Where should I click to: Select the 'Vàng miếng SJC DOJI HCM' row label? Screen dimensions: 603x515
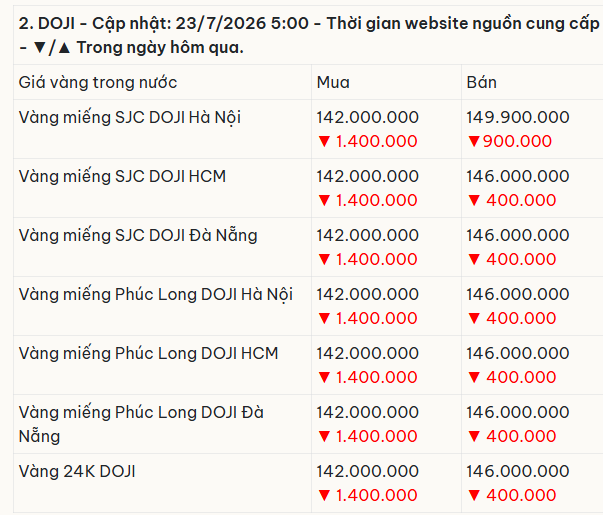tap(122, 176)
